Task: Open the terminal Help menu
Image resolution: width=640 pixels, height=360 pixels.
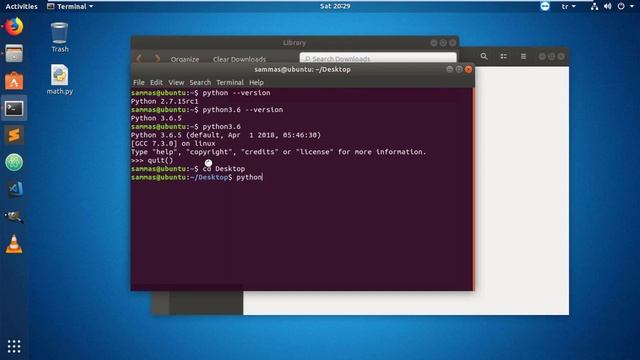Action: (256, 82)
